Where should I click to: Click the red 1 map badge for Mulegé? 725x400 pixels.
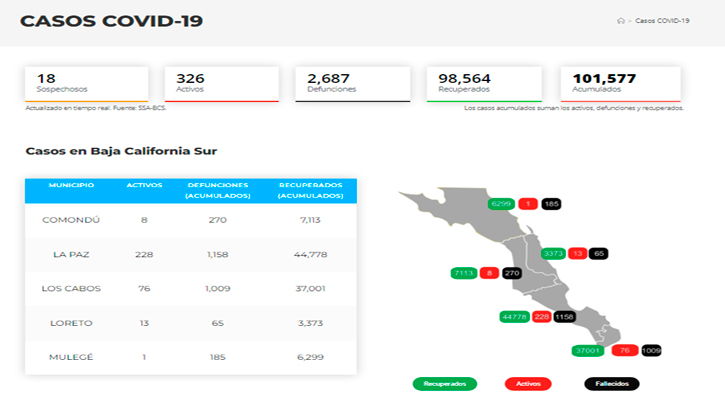point(528,204)
